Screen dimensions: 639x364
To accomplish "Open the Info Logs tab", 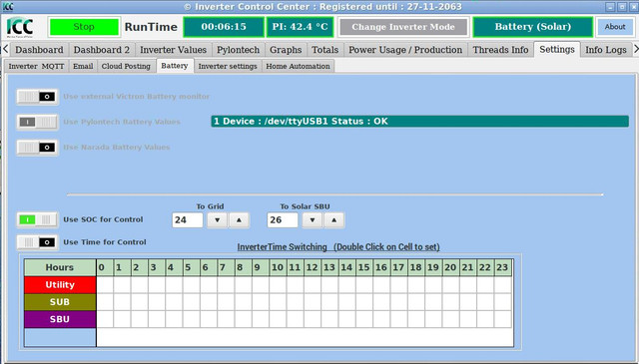I will [606, 50].
